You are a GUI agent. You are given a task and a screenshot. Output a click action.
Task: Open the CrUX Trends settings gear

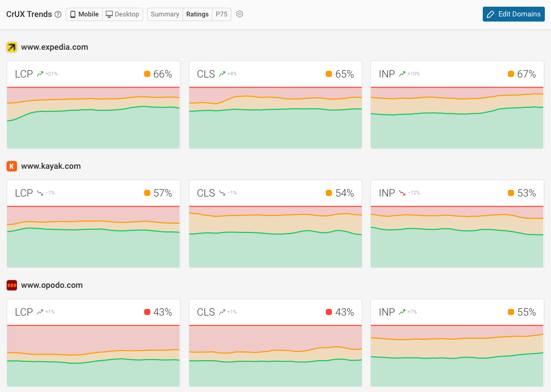[x=239, y=14]
